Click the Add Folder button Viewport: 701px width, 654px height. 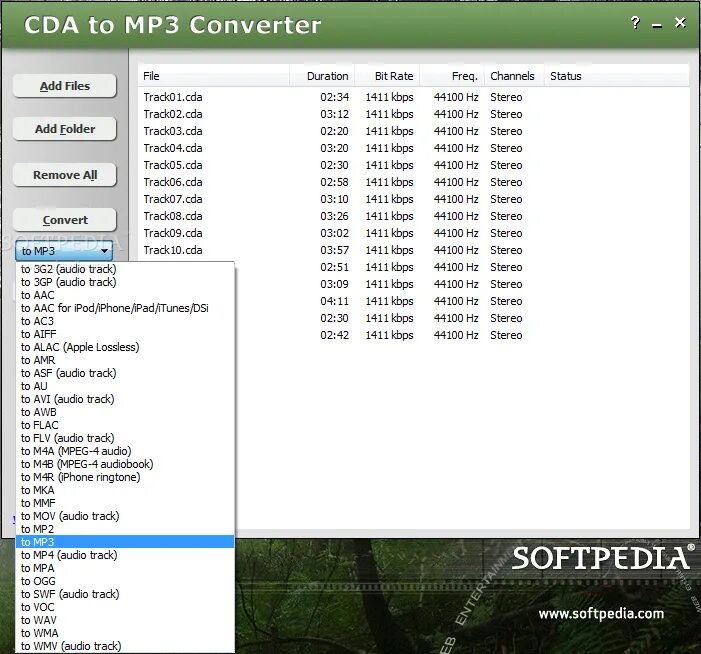[x=65, y=129]
